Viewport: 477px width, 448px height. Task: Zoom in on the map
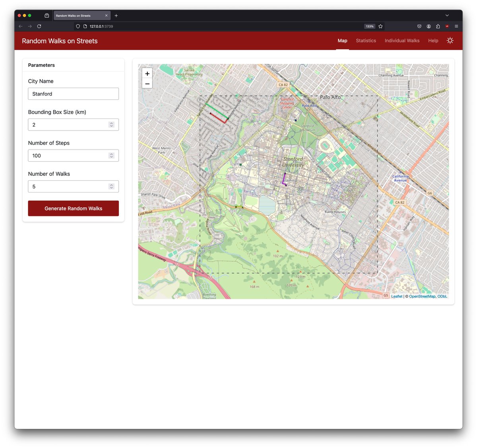[147, 74]
